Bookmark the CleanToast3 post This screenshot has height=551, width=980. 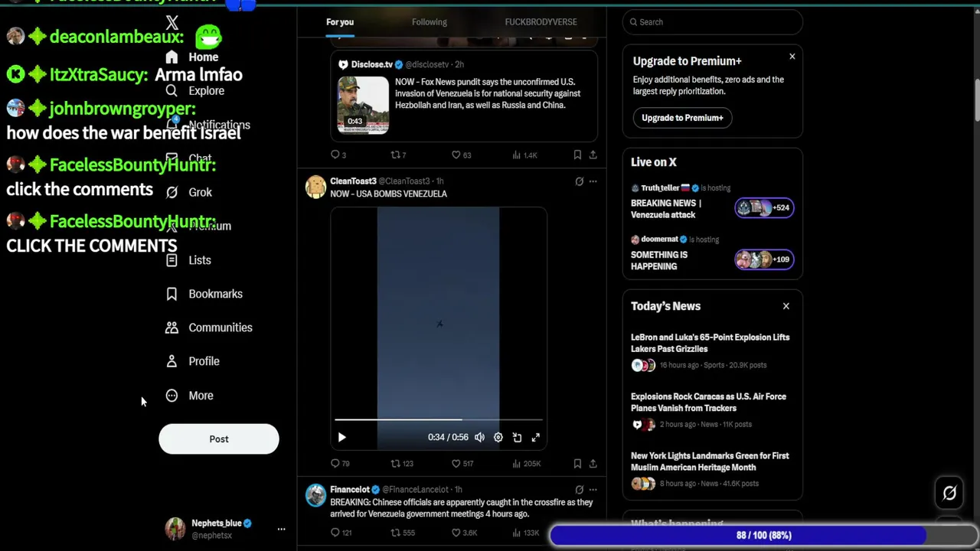pos(577,463)
